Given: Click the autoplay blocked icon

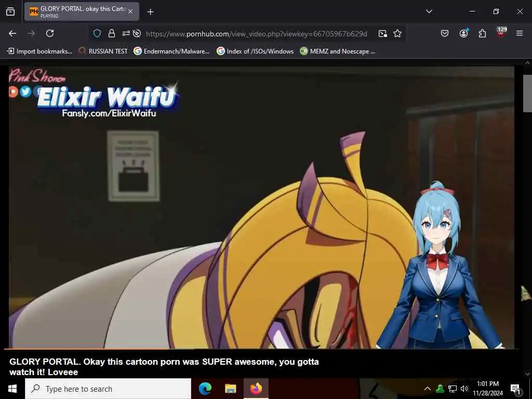Looking at the screenshot, I should point(137,33).
